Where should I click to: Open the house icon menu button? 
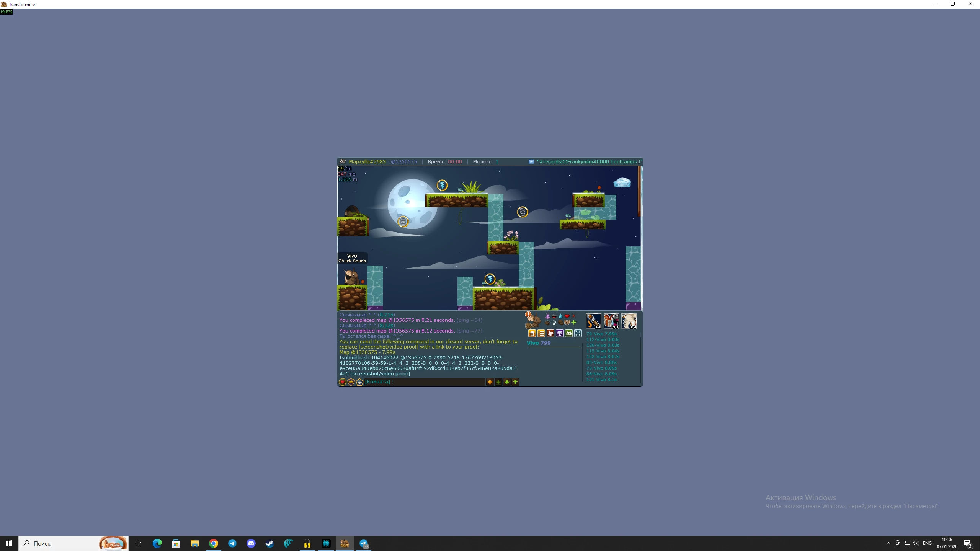(532, 333)
